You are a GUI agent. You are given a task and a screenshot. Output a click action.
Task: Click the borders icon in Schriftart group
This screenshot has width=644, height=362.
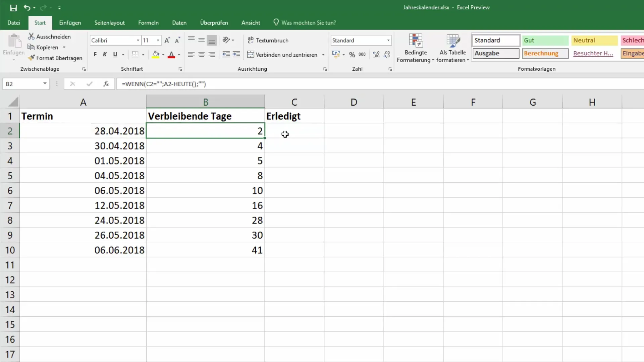[135, 55]
